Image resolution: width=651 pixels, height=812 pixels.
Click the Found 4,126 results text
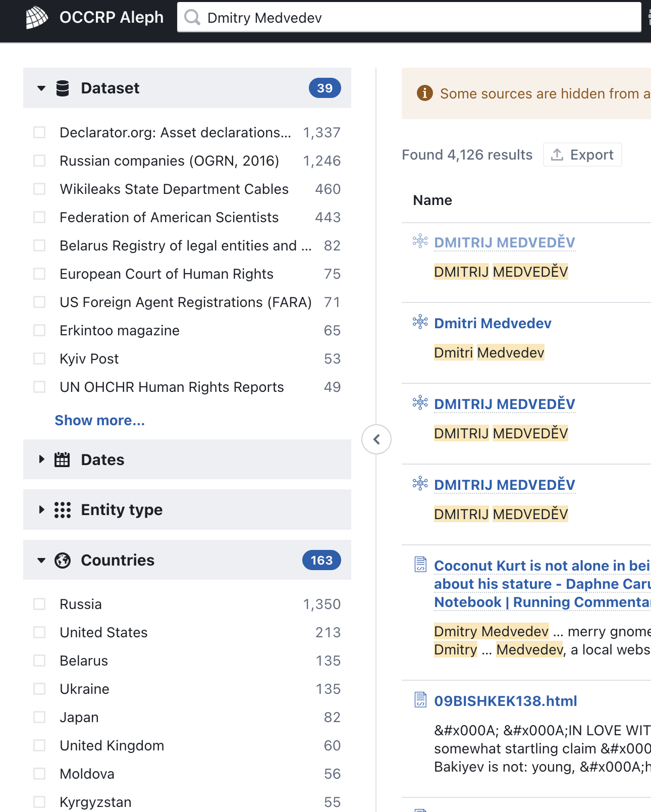click(x=467, y=155)
